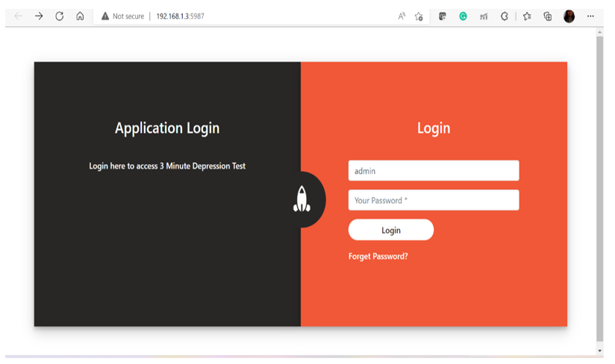Open the Collections icon

coord(548,16)
